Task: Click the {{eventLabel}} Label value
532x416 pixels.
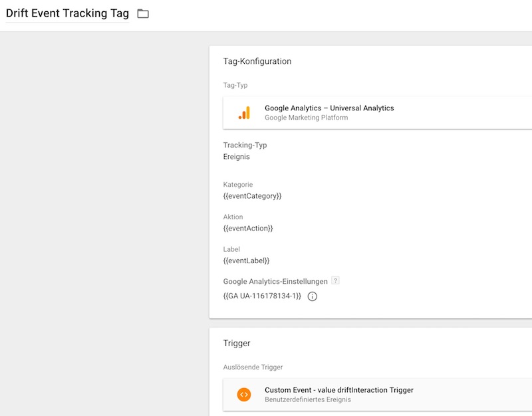Action: coord(246,260)
